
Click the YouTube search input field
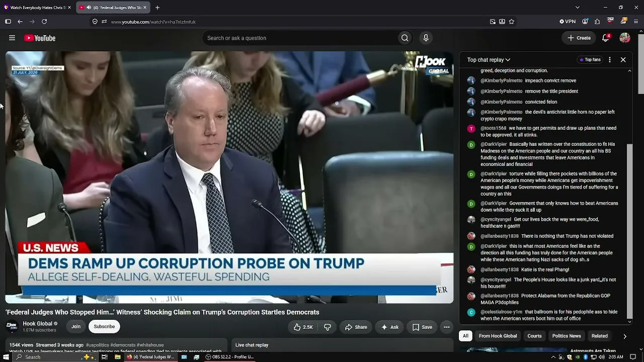300,38
